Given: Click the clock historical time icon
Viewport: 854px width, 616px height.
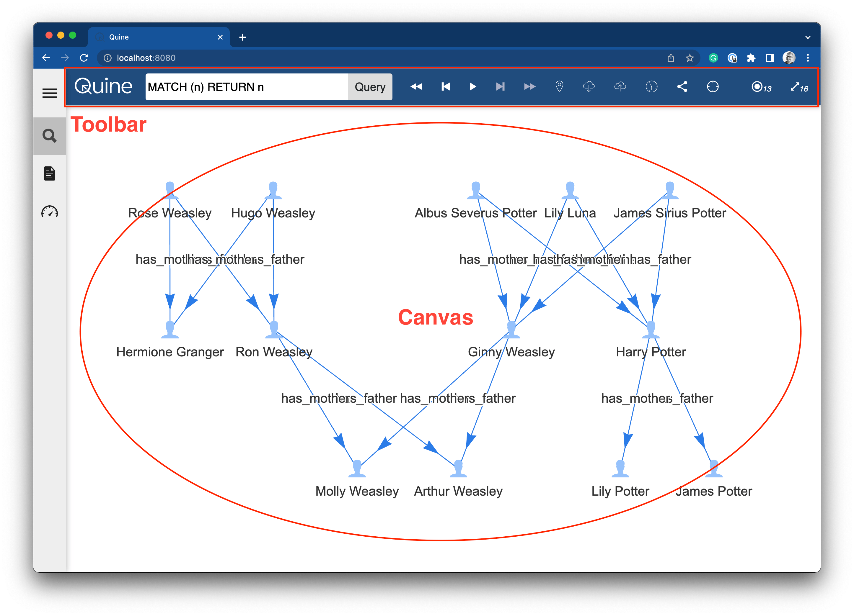Looking at the screenshot, I should [651, 87].
